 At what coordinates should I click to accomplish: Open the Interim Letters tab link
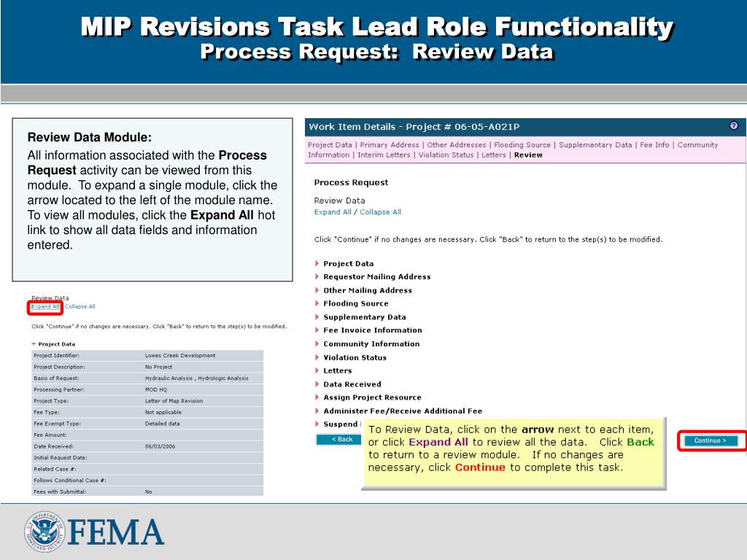(384, 155)
